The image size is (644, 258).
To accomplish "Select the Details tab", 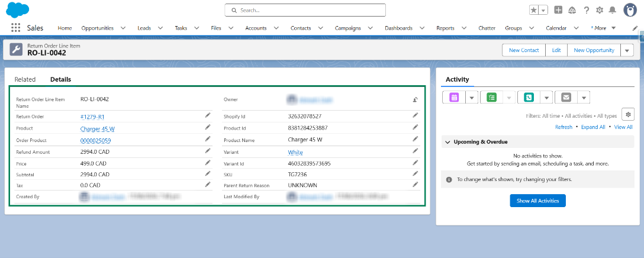I will 60,79.
